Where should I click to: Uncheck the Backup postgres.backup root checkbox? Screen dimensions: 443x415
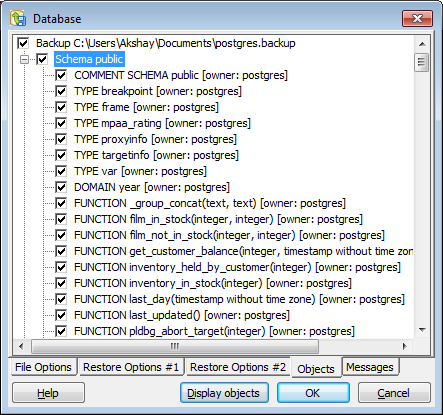(x=23, y=43)
